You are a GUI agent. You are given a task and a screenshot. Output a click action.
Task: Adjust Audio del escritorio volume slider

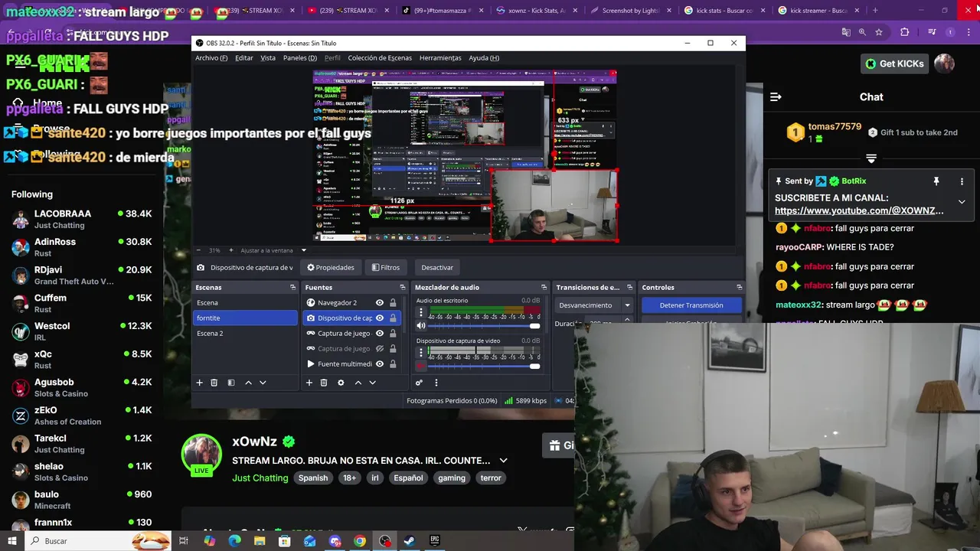click(484, 326)
